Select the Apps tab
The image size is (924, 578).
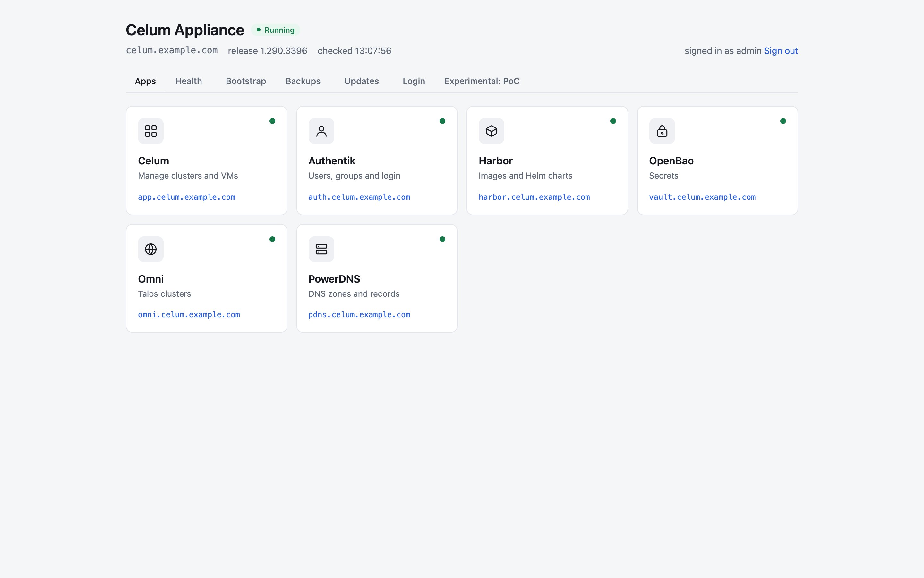145,81
